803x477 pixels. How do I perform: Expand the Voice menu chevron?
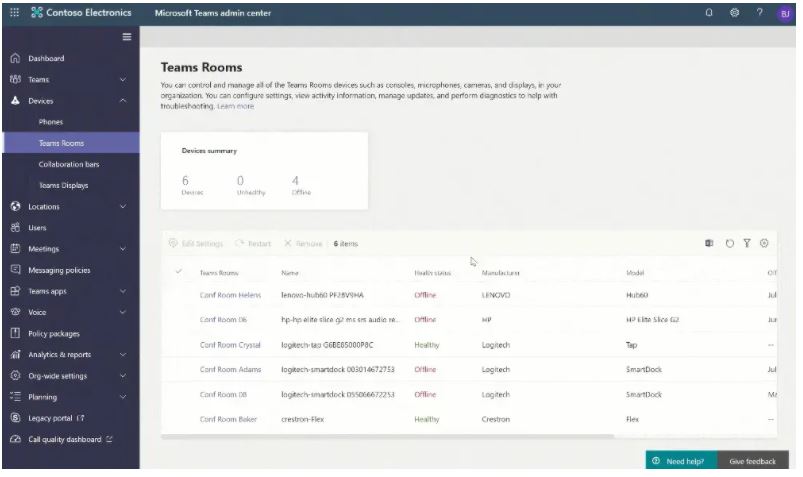click(123, 312)
